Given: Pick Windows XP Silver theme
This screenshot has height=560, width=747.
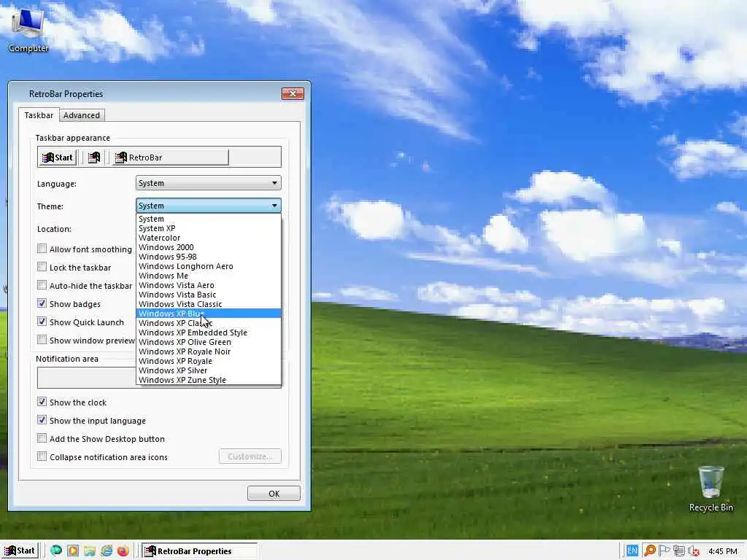Looking at the screenshot, I should coord(209,370).
